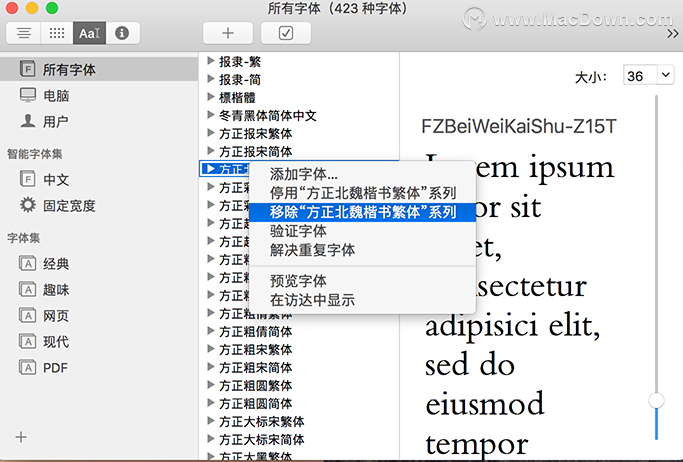Select the 方正粗圆繁体 font row

299,385
